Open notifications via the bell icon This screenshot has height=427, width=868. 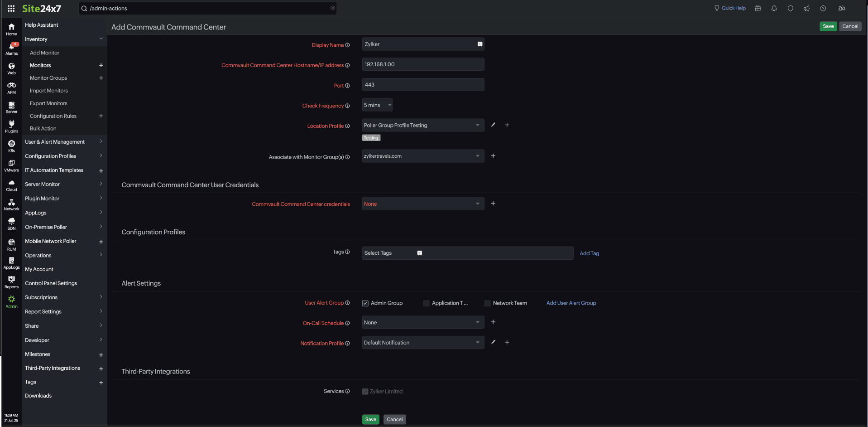pos(774,8)
